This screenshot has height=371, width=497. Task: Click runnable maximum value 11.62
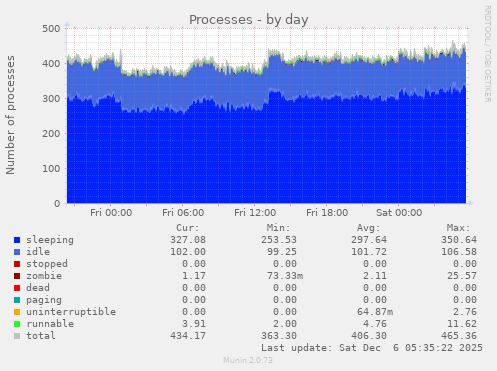coord(462,324)
